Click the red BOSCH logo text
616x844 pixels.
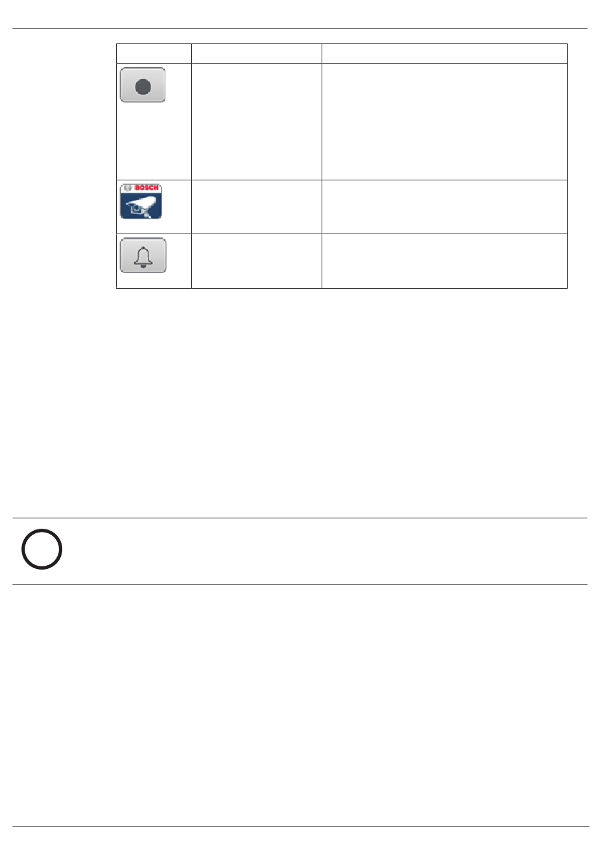147,188
